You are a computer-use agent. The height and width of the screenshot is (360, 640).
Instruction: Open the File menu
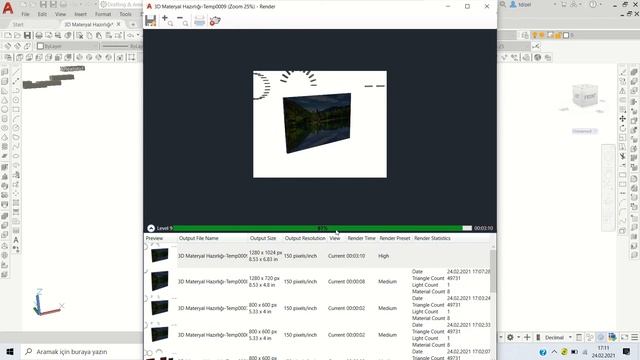[x=25, y=14]
